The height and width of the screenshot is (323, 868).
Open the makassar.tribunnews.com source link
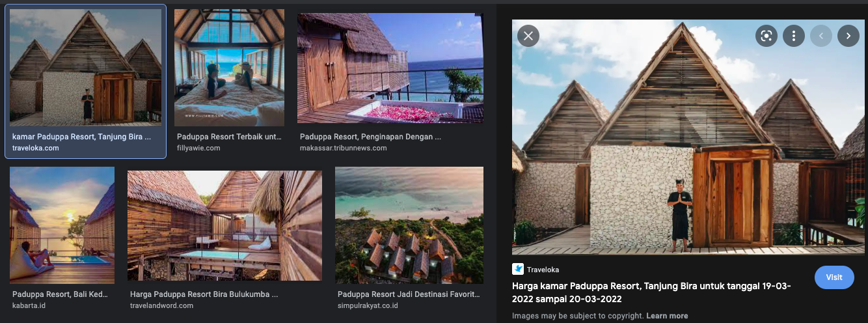tap(343, 148)
